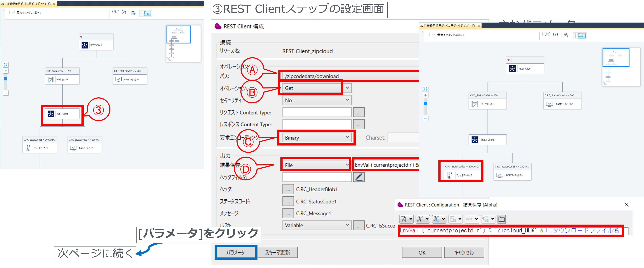Close the left flow window tab
Screen dimensions: 644x268
click(x=54, y=4)
